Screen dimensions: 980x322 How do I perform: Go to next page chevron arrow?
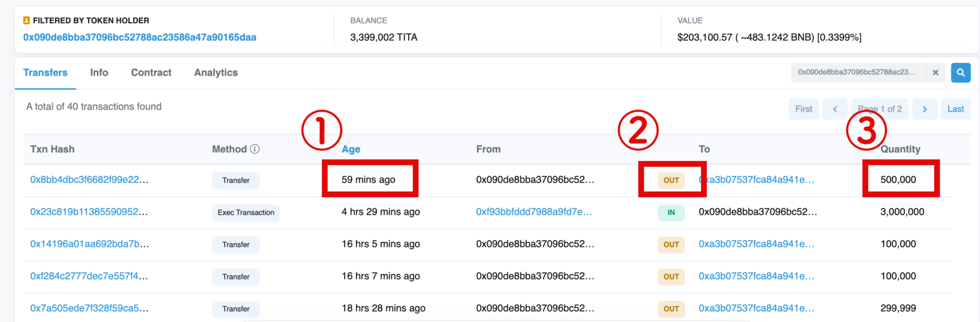[x=924, y=109]
